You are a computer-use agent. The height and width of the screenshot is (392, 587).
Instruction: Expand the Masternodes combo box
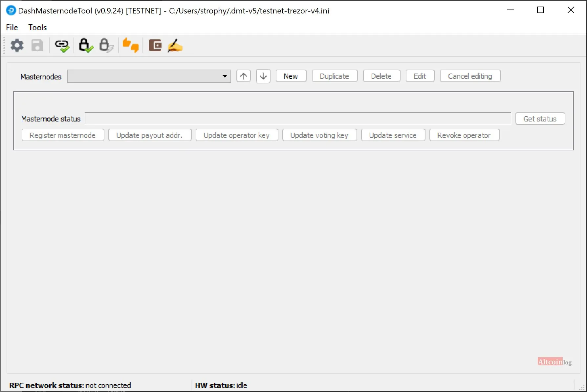coord(149,76)
